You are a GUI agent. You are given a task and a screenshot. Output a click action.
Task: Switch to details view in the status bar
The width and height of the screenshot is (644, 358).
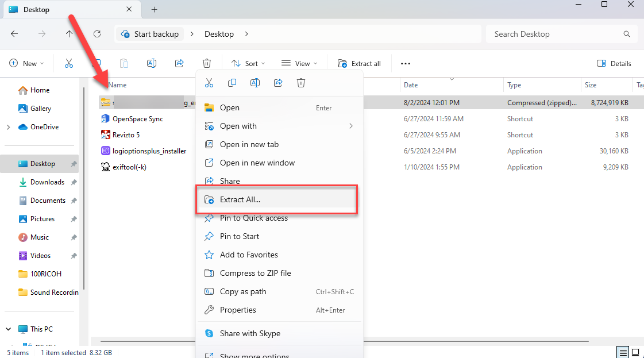click(x=622, y=351)
